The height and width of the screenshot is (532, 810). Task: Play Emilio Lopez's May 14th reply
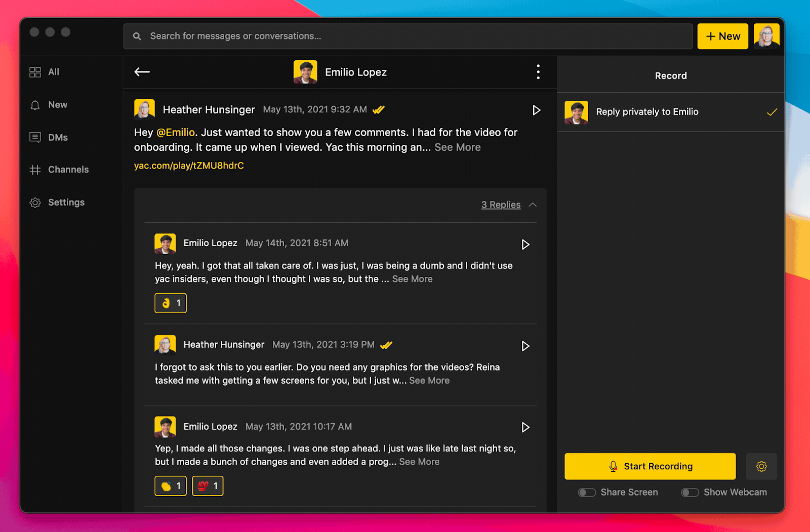tap(525, 244)
